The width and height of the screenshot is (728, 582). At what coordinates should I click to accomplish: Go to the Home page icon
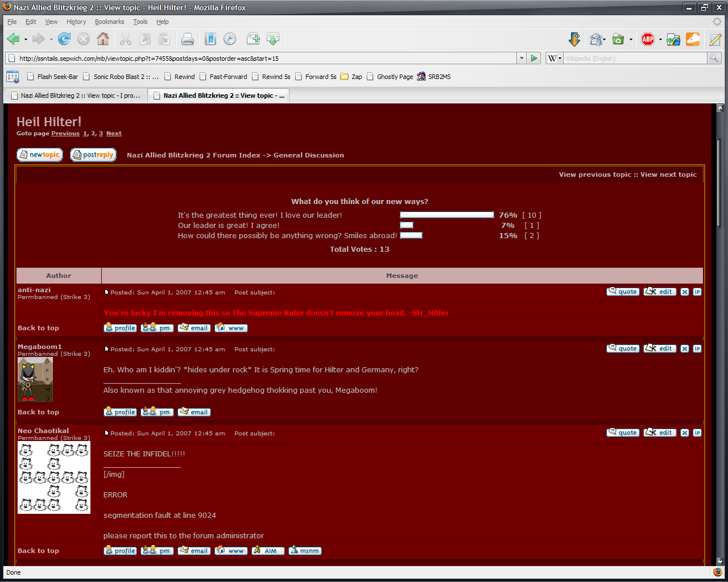103,39
